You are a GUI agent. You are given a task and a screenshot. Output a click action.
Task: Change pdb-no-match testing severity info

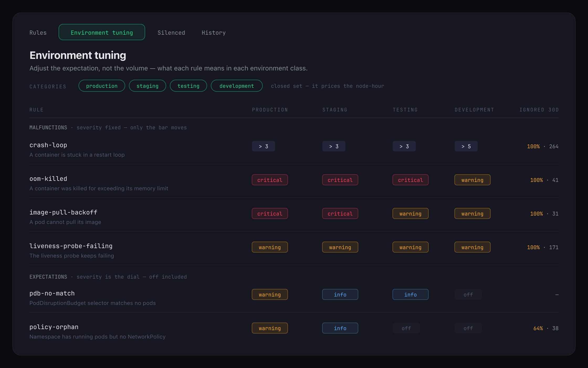click(x=411, y=295)
